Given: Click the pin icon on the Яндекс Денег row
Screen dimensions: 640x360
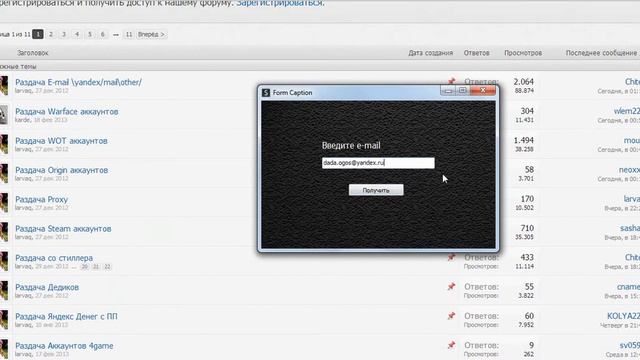Looking at the screenshot, I should [451, 316].
